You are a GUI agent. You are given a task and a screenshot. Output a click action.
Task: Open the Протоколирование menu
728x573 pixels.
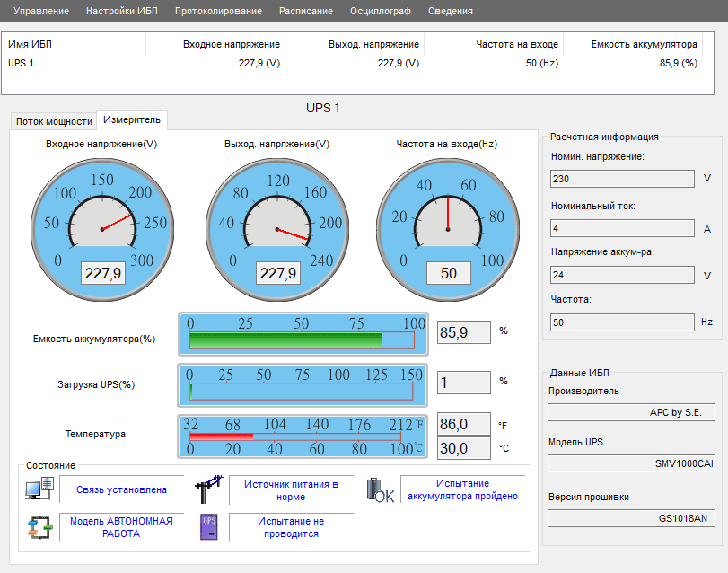(218, 11)
